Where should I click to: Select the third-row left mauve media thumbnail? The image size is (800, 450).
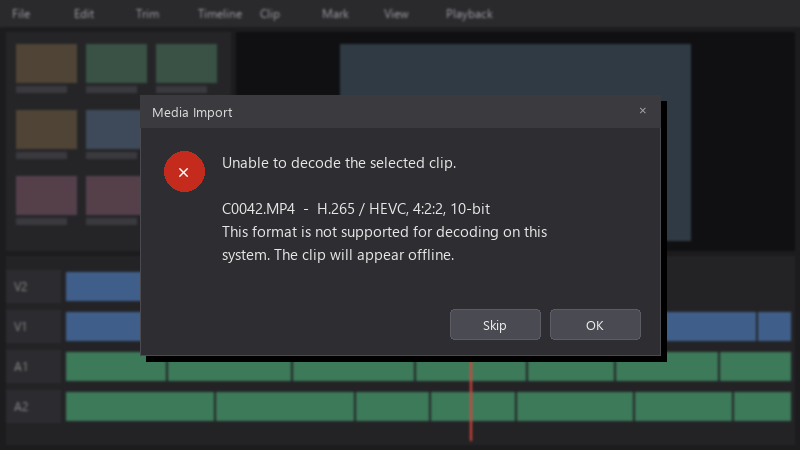(x=46, y=196)
